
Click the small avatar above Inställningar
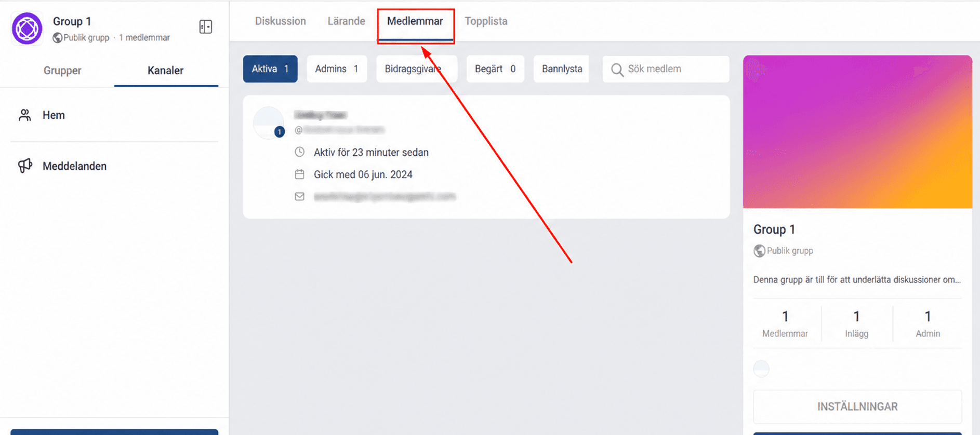(x=761, y=369)
